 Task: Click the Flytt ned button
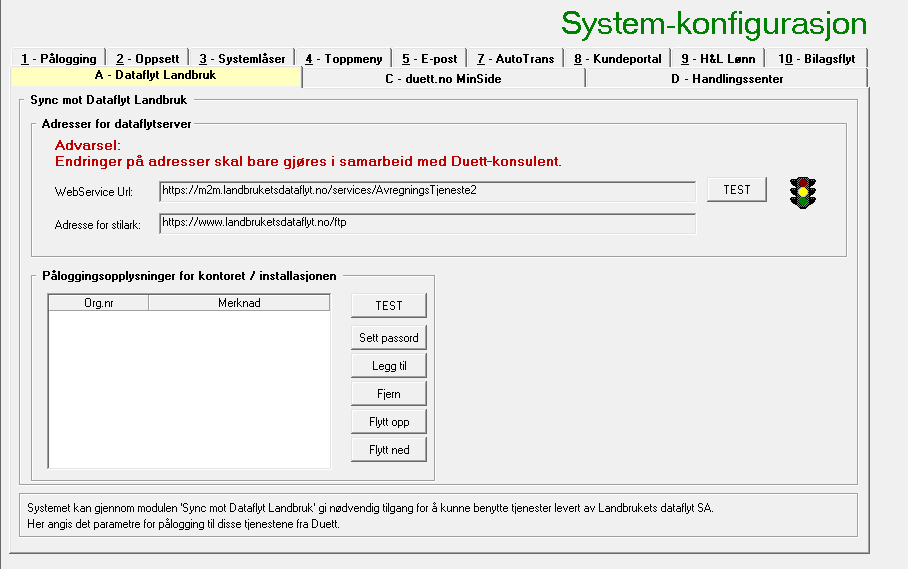point(389,450)
